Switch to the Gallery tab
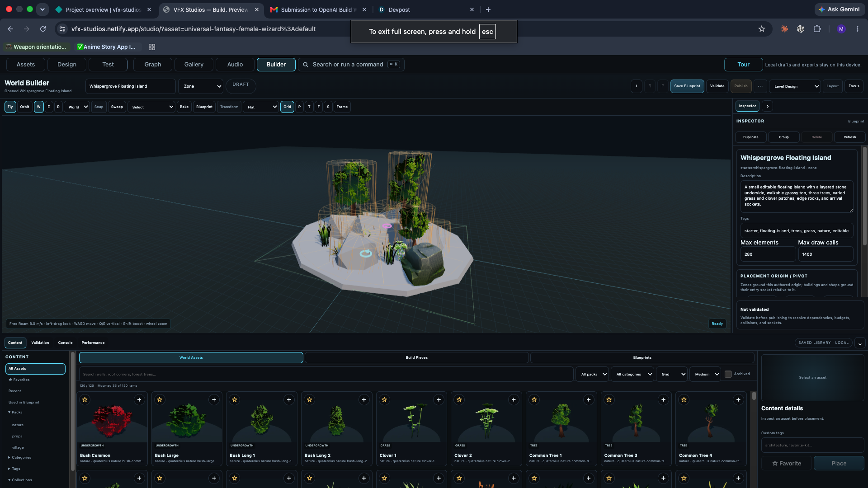 (194, 65)
